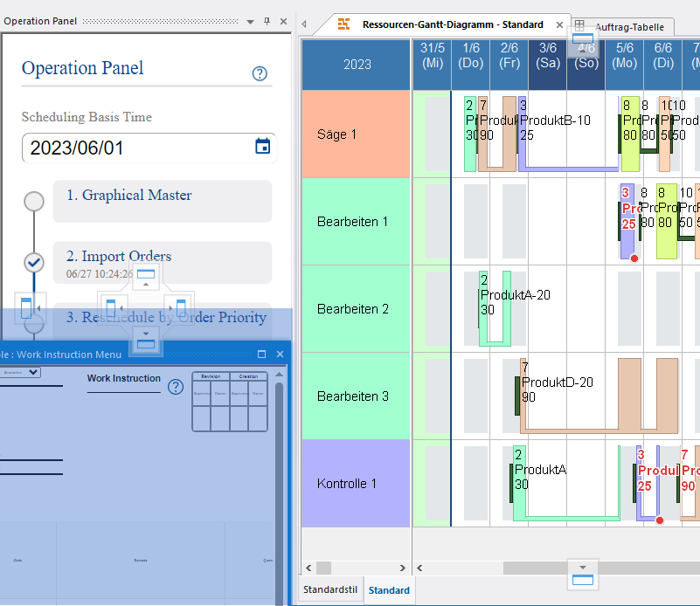Toggle the Graphical Master step circle
The image size is (700, 606).
[34, 202]
